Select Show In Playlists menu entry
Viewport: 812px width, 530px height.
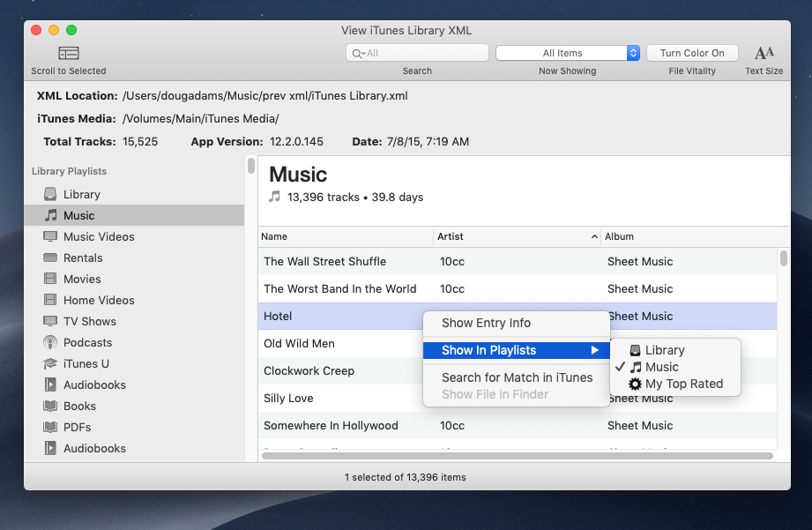(517, 350)
